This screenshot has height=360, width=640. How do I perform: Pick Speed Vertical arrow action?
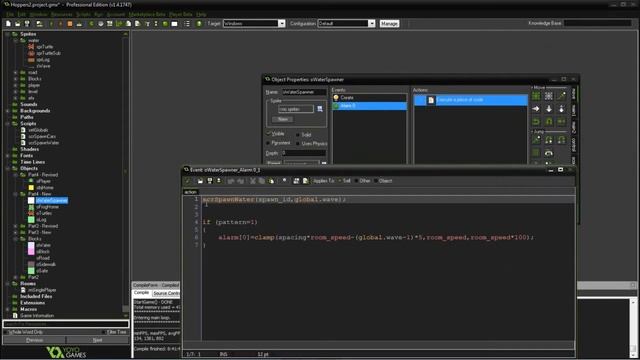click(x=549, y=109)
